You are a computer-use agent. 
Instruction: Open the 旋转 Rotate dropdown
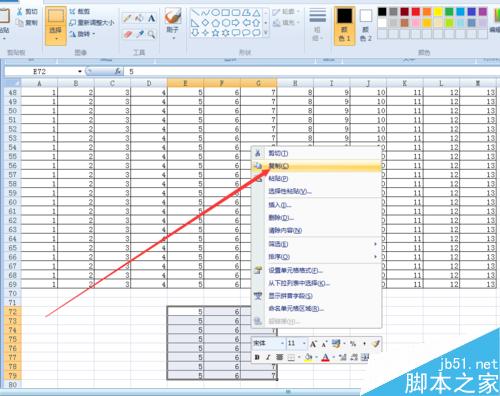click(82, 34)
